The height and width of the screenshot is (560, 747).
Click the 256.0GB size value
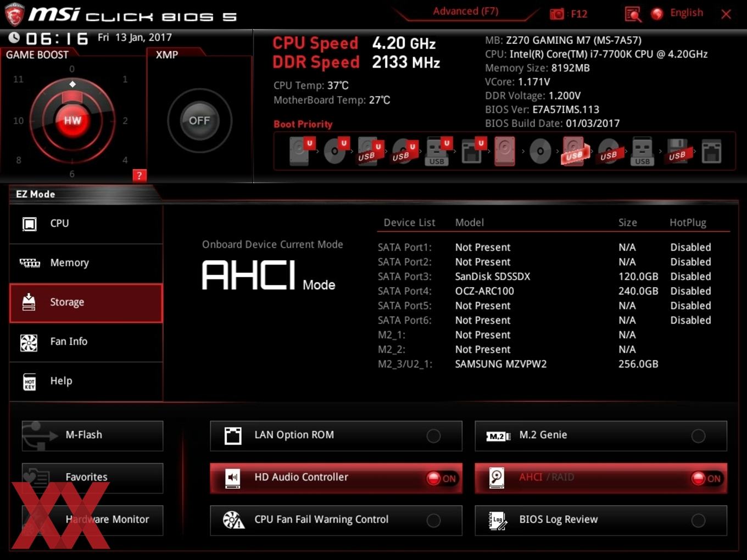coord(638,364)
